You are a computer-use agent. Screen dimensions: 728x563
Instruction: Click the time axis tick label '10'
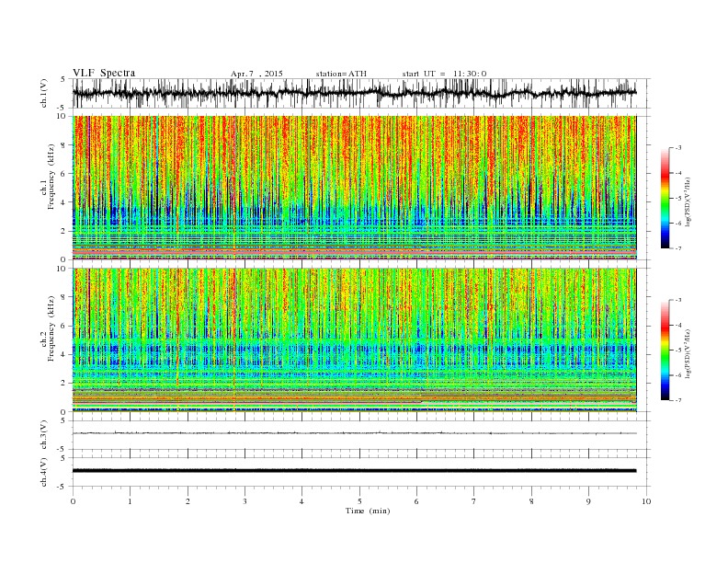[x=646, y=501]
